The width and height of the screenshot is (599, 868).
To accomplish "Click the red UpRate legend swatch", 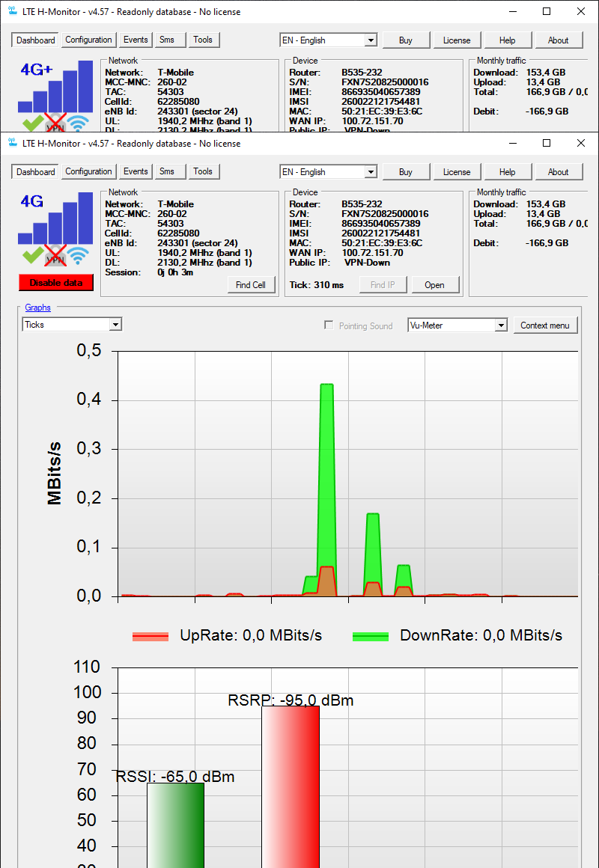I will pos(150,637).
